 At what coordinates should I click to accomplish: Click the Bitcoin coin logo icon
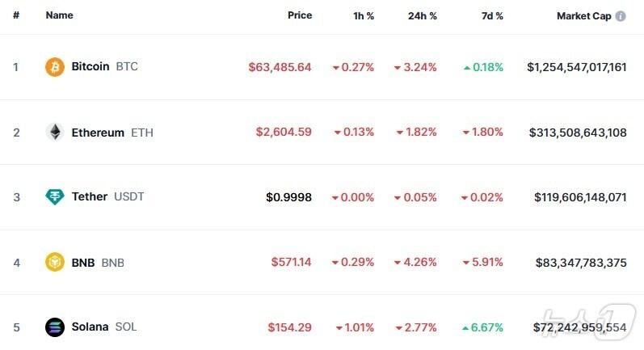pyautogui.click(x=55, y=67)
